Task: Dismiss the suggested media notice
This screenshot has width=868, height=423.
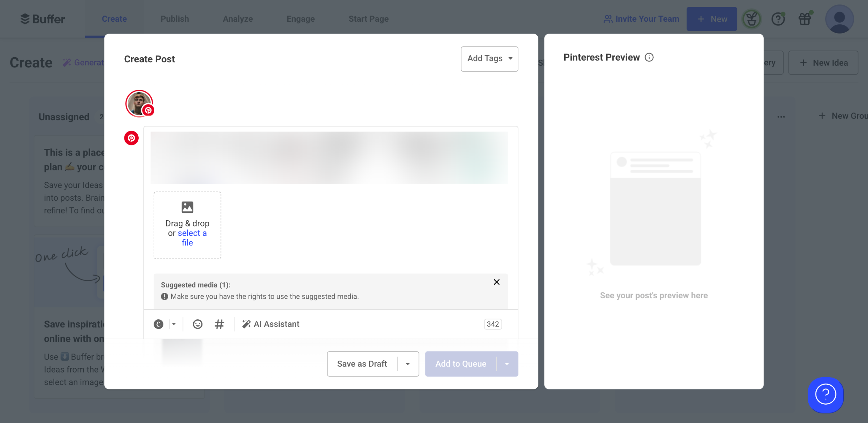Action: click(496, 282)
